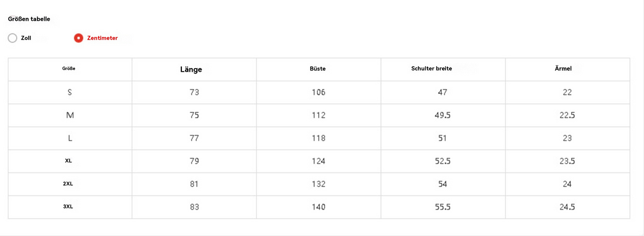
Task: Click the Ärmel column header
Action: coord(566,69)
